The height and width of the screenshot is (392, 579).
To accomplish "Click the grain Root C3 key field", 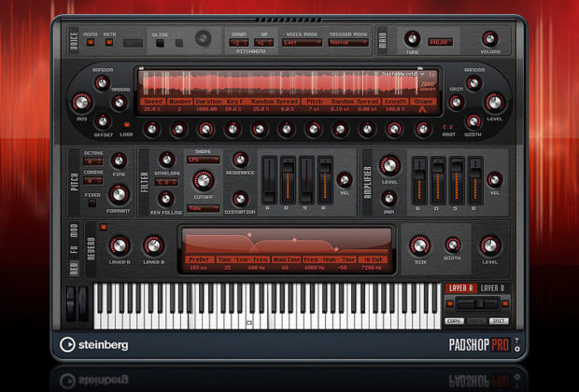I will point(447,127).
